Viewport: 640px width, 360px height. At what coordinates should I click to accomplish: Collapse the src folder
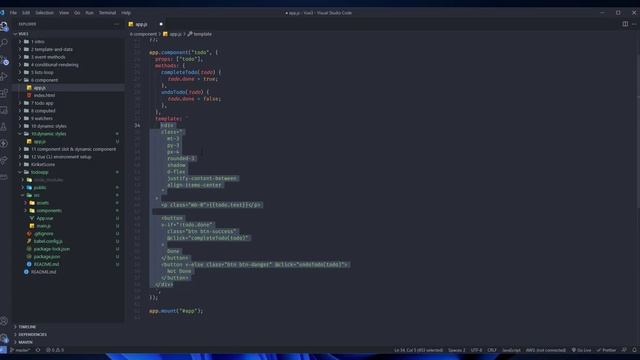click(x=68, y=195)
